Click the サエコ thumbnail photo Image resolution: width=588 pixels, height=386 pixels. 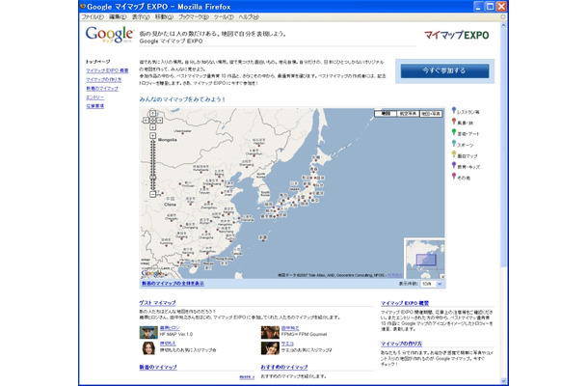[x=270, y=348]
